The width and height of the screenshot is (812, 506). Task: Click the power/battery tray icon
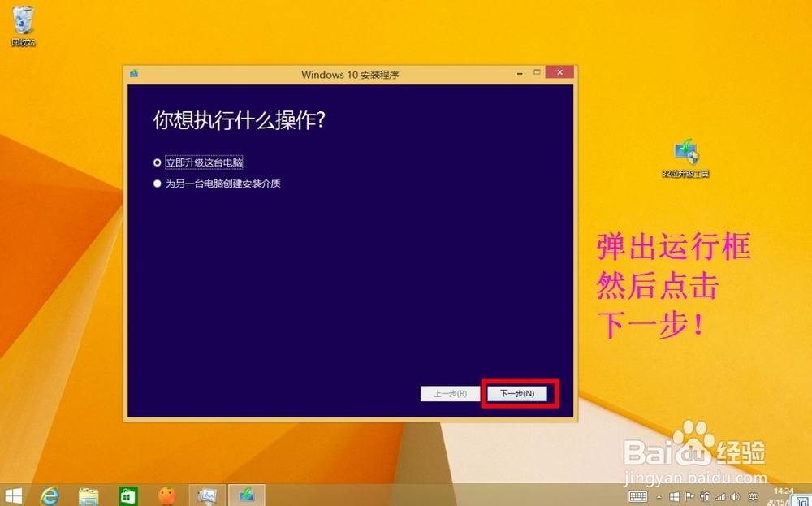pyautogui.click(x=705, y=497)
